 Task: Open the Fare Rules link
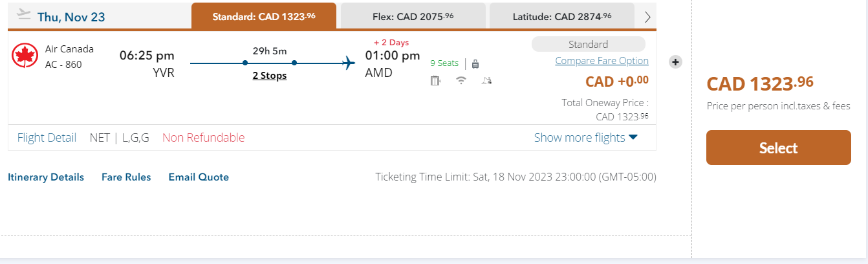(126, 177)
